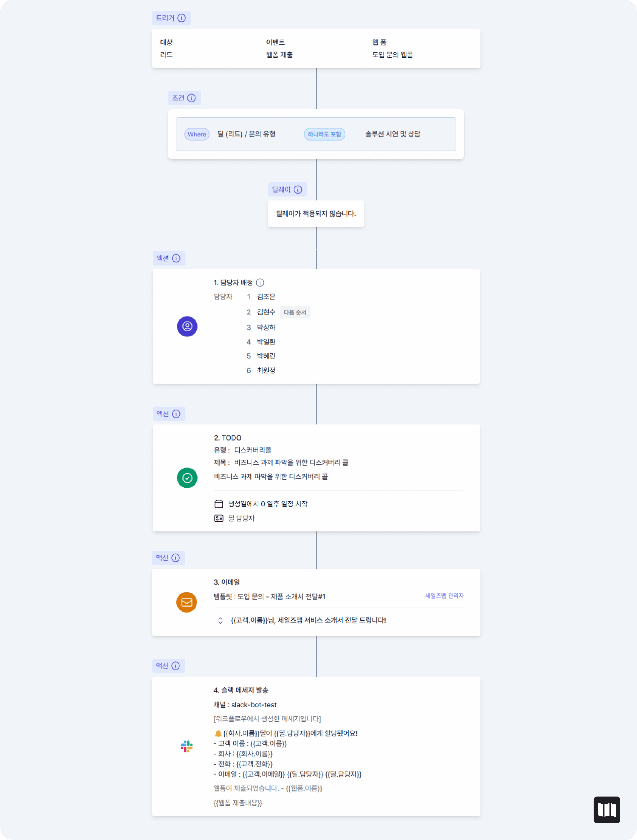Screen dimensions: 637x840
Task: Click the calendar icon by 생성일에서 0 일후
Action: [x=219, y=504]
